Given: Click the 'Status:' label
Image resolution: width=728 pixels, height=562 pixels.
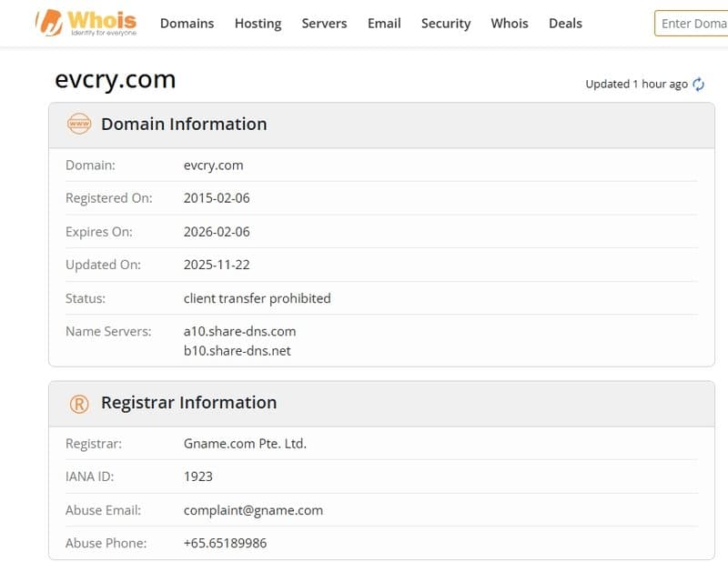Looking at the screenshot, I should 86,298.
